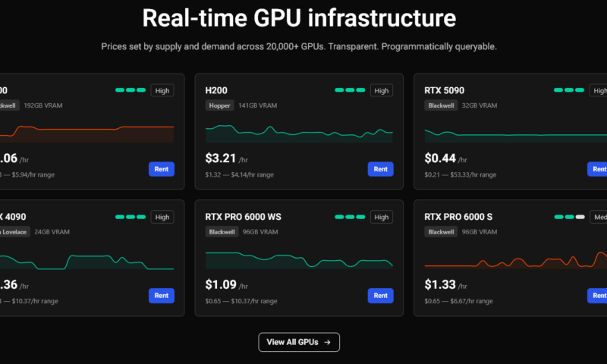607x364 pixels.
Task: Click the Hopper tag on H200 card
Action: (x=219, y=105)
